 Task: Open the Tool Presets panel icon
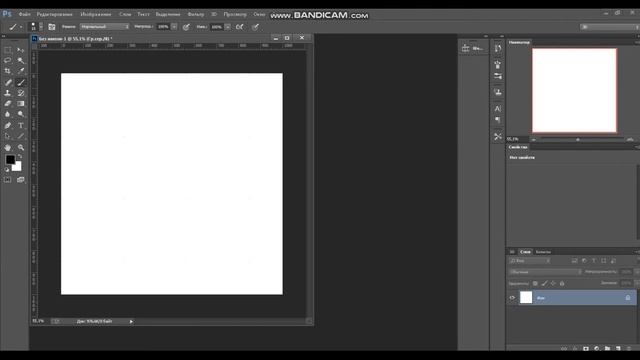[x=498, y=136]
